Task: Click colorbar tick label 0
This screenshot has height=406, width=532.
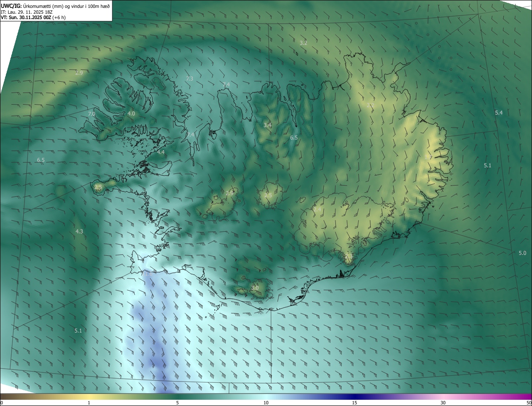Action: click(2, 403)
